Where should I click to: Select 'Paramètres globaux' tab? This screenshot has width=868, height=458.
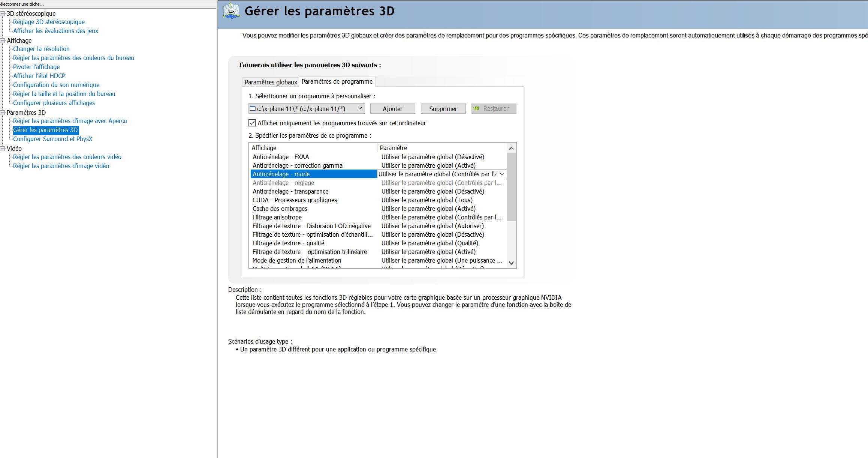[270, 81]
